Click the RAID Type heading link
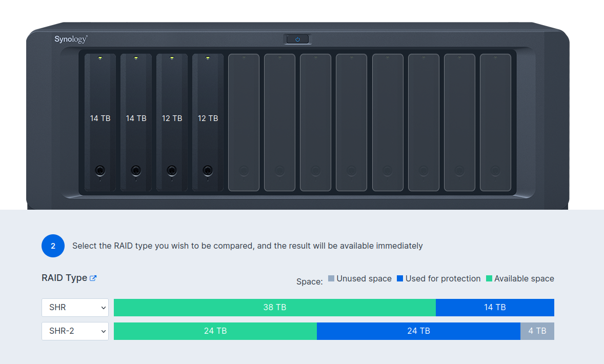Screen dimensions: 604x364 pos(64,278)
